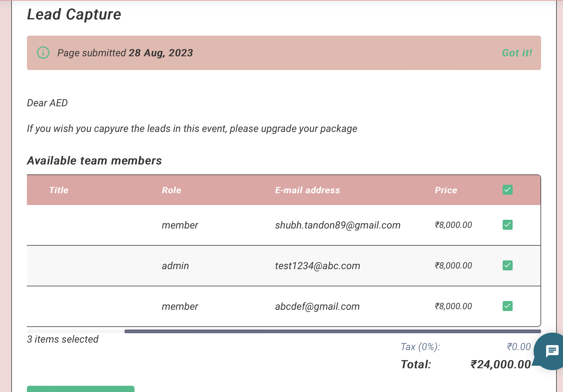Click the ₹24,000.00 total amount
The width and height of the screenshot is (563, 392).
(500, 364)
